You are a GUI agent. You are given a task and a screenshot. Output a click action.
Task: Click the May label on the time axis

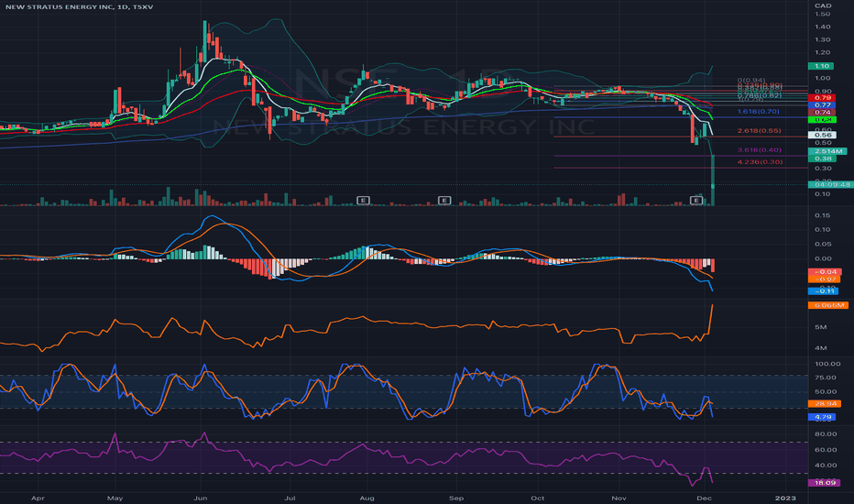(115, 498)
